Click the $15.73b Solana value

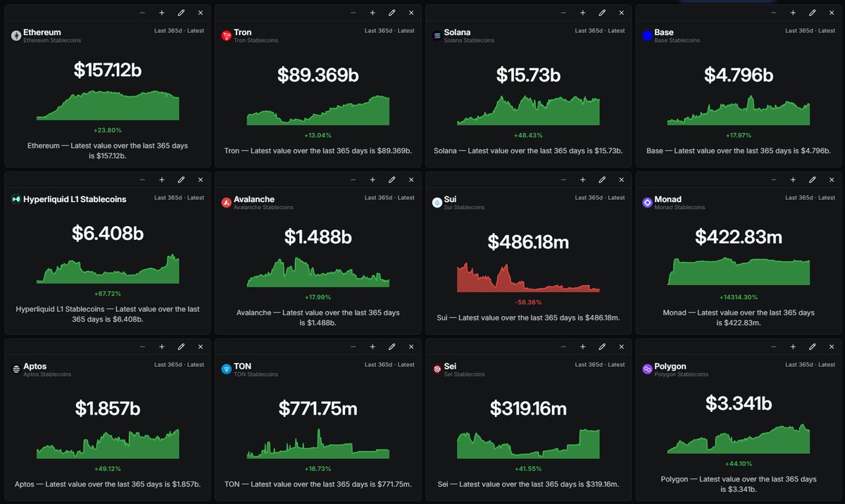[528, 75]
